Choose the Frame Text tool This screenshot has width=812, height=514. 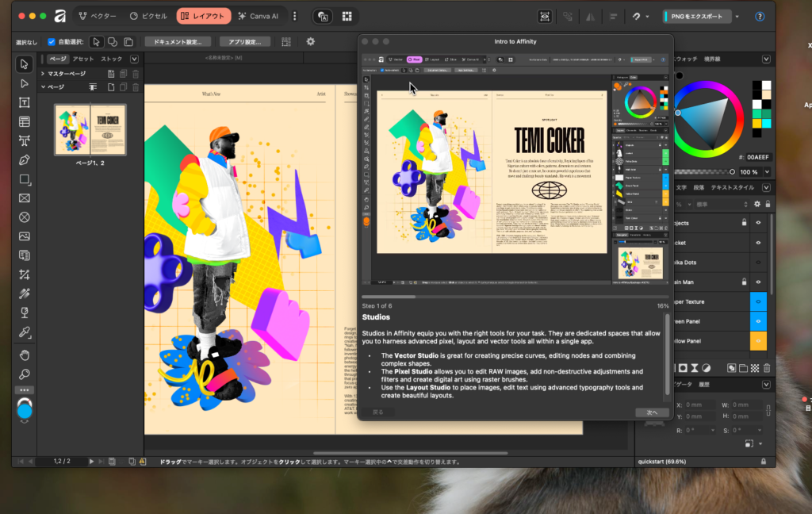click(24, 102)
